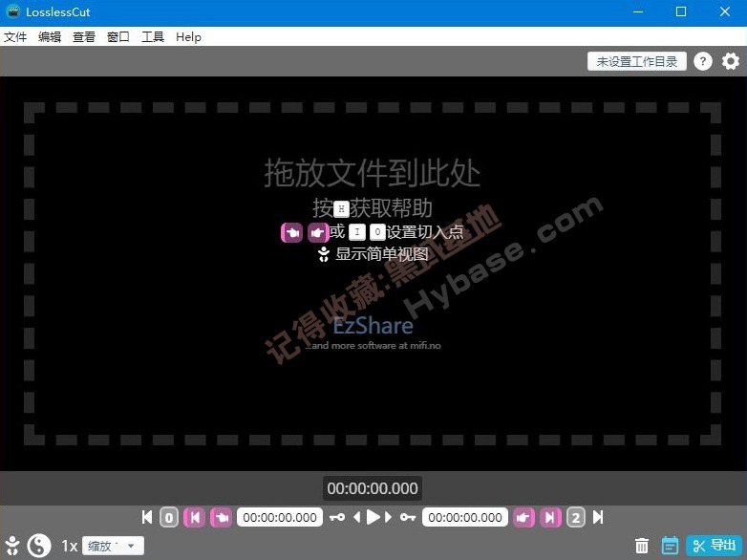Seek to previous keyframe key icon
Image resolution: width=747 pixels, height=560 pixels.
[337, 517]
